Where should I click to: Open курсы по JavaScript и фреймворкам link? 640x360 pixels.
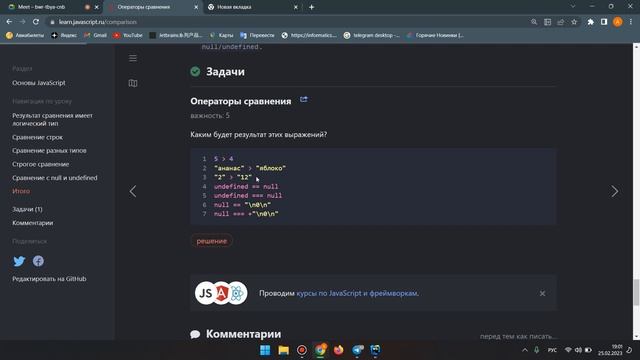point(357,293)
